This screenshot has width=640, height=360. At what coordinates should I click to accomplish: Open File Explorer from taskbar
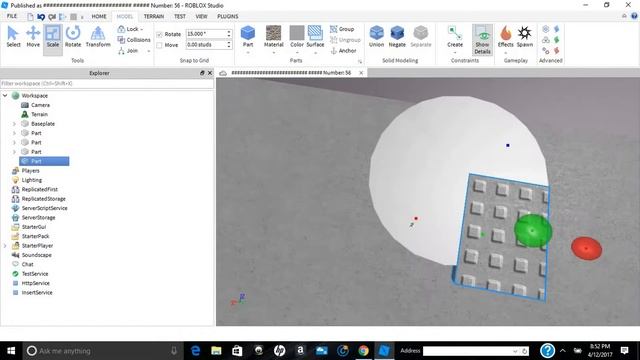[x=216, y=351]
